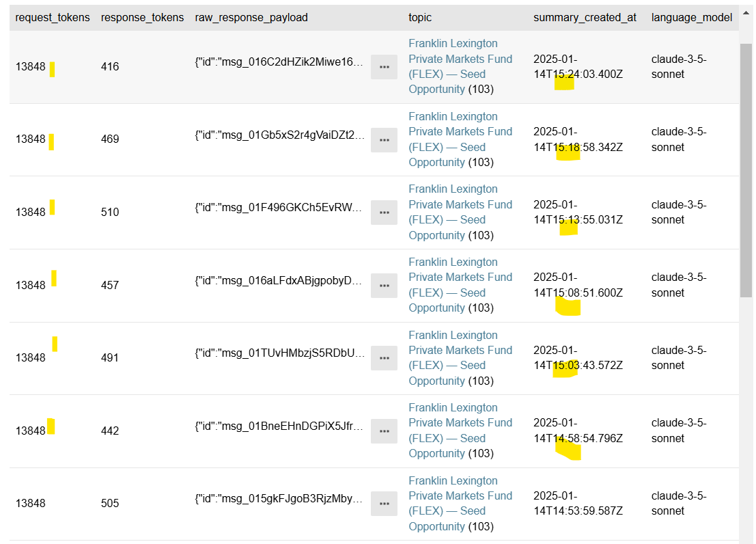This screenshot has height=544, width=756.
Task: Click timestamp 2025-01-14T15:13:55.031Z
Action: (x=578, y=213)
